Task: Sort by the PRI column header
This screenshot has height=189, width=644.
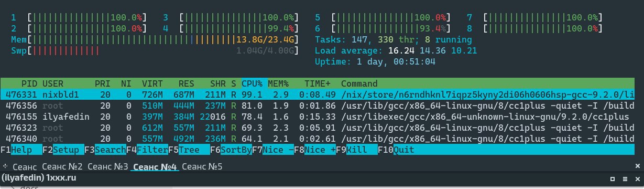Action: (102, 83)
